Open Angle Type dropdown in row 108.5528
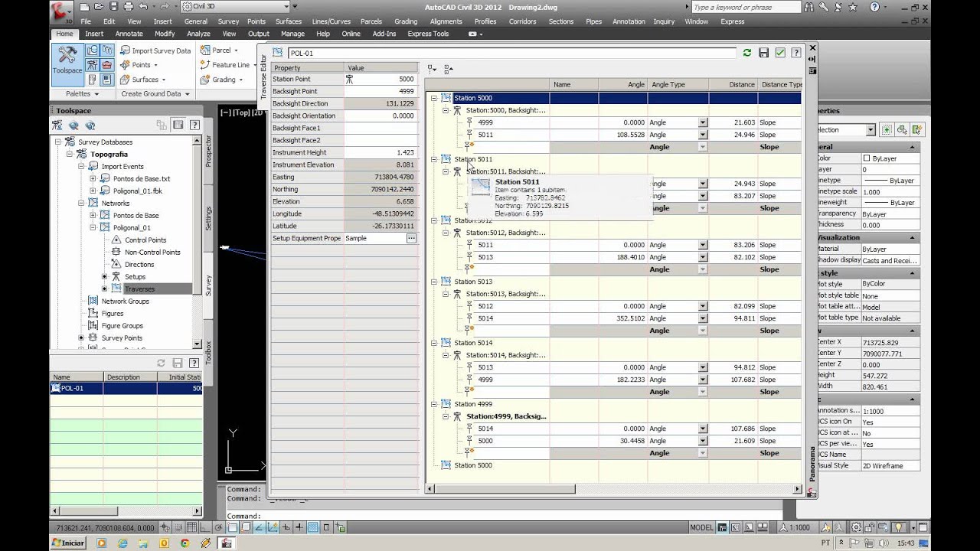Screen dimensions: 980x551 [703, 135]
